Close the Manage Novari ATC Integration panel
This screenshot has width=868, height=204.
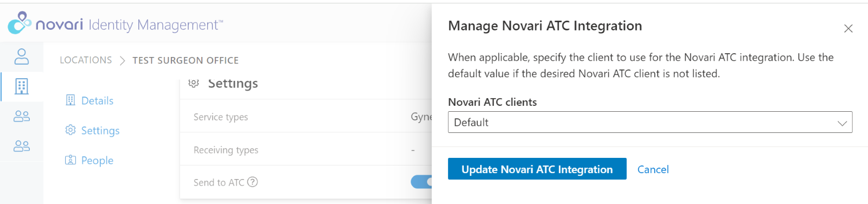click(848, 28)
